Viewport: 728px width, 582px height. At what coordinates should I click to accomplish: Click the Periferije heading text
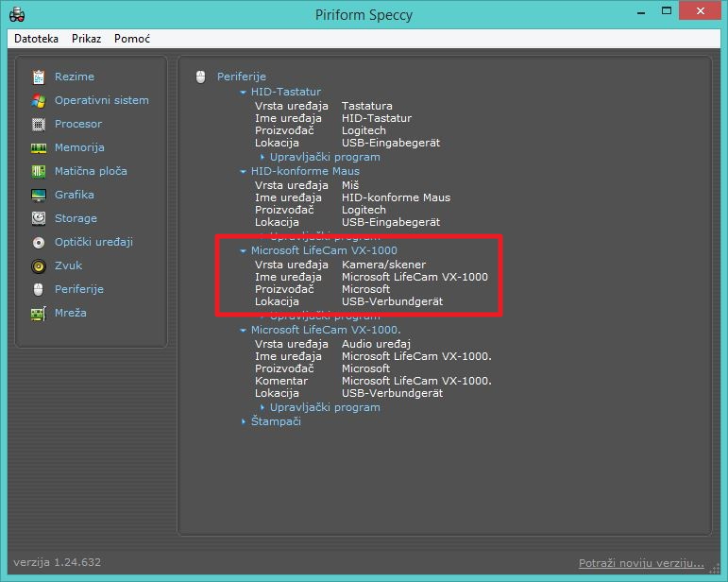click(242, 77)
